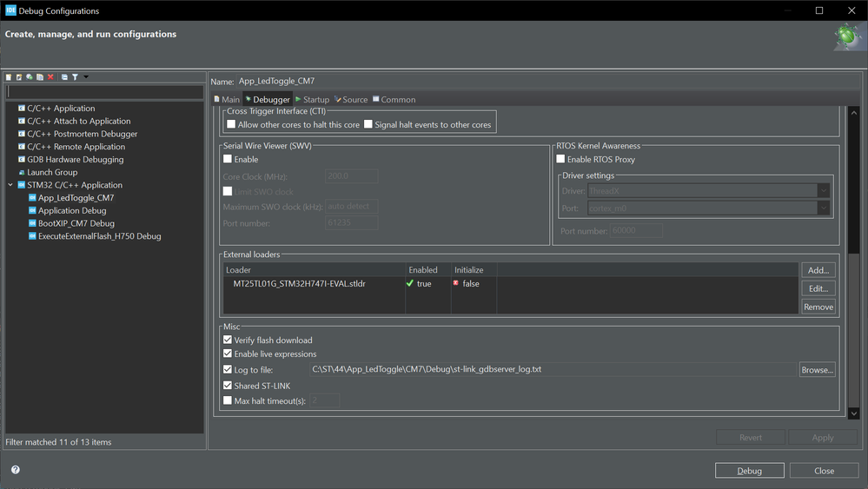Select C/C++ Application configuration type
The width and height of the screenshot is (868, 489).
point(61,109)
